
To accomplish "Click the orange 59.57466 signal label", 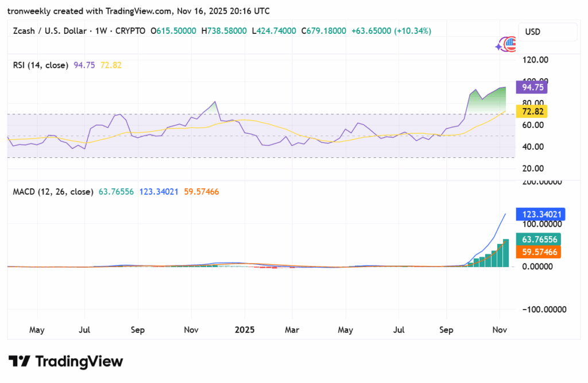I will 538,252.
